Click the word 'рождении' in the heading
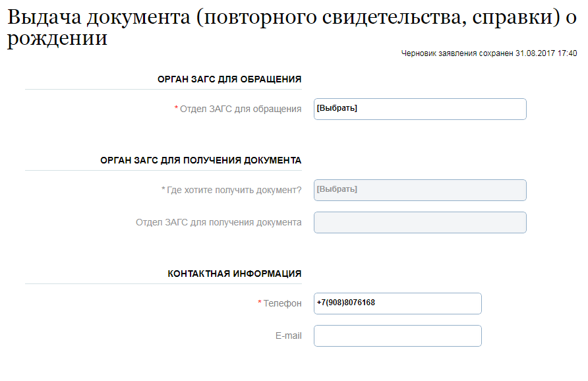 tap(57, 39)
